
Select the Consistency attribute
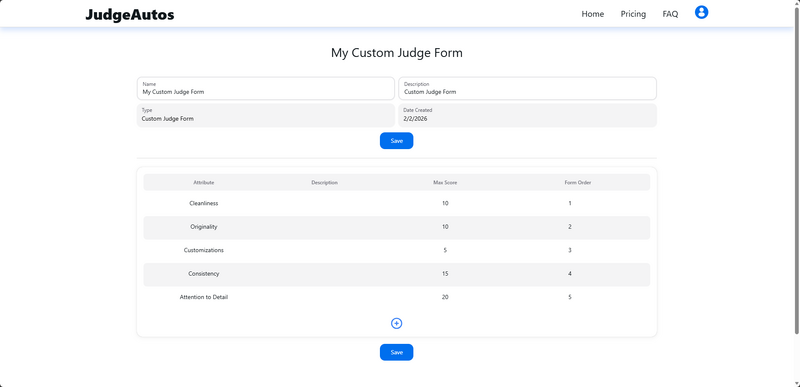click(x=204, y=273)
